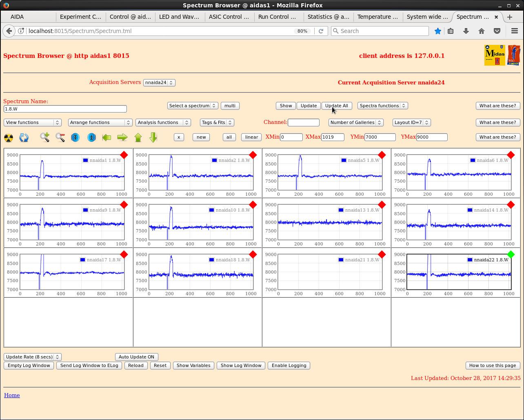The width and height of the screenshot is (524, 420).
Task: Click the green diamond on nnaida22 spectrum
Action: (511, 254)
